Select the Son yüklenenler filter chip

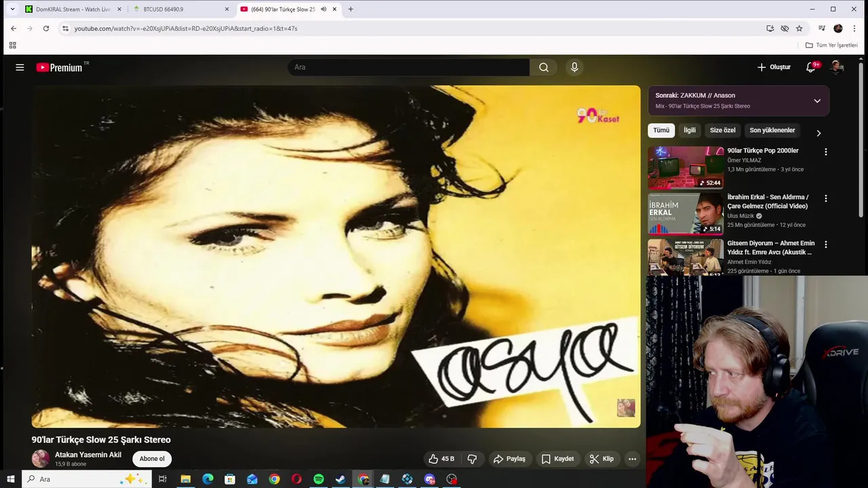[772, 130]
